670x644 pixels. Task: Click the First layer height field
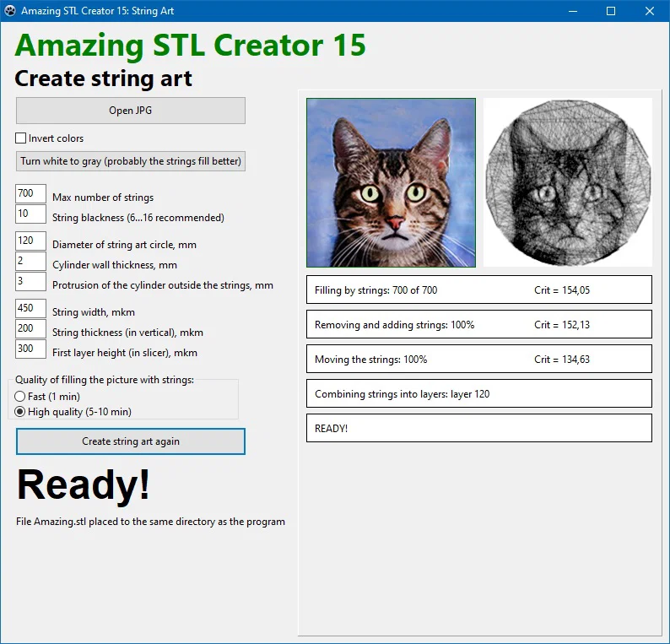click(30, 349)
